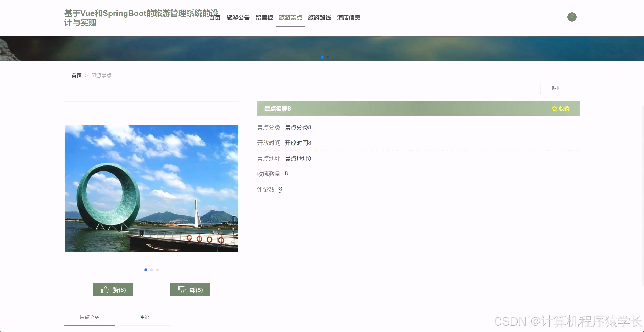644x332 pixels.
Task: Click the 开放时间 label
Action: click(269, 143)
